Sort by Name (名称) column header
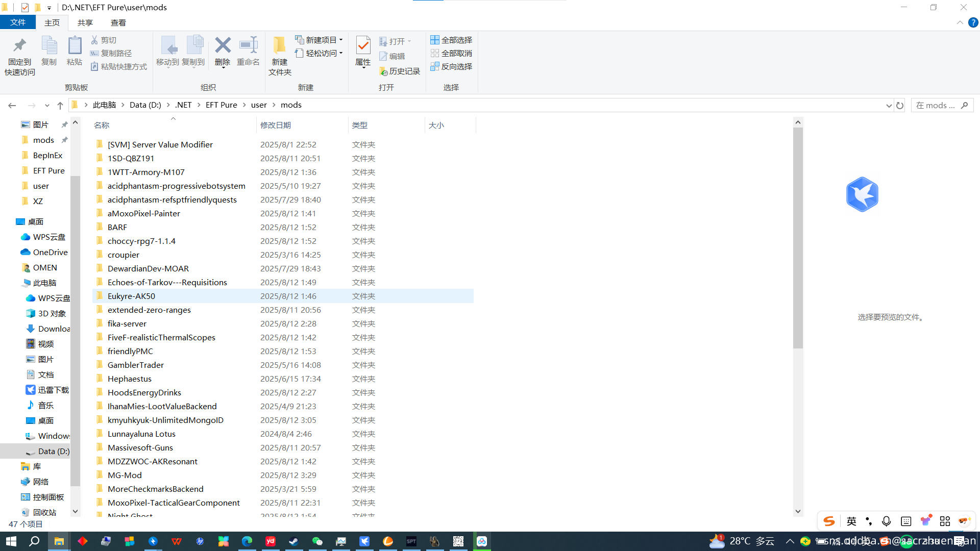980x551 pixels. pos(174,125)
